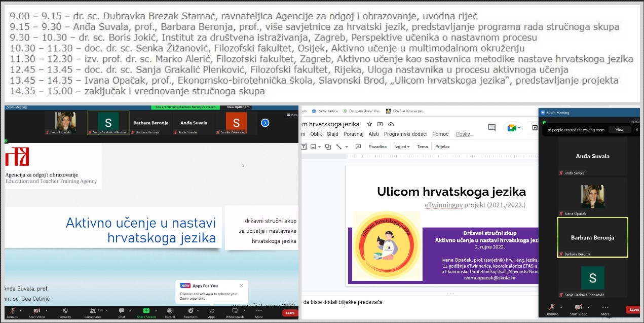
Task: Select Anđa Suvala tile in top strip
Action: point(193,123)
